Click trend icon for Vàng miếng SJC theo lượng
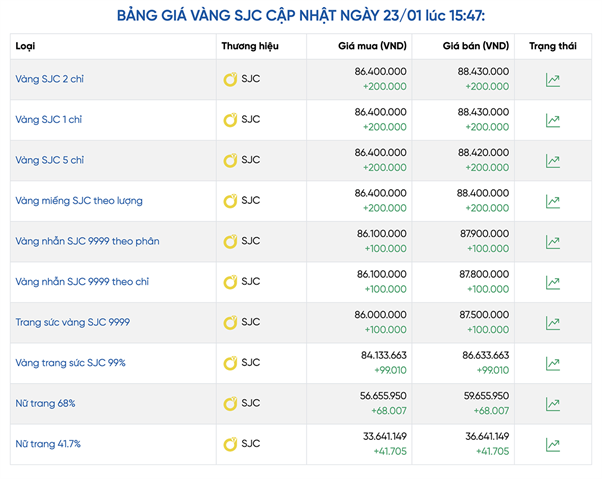The height and width of the screenshot is (479, 602). click(553, 201)
